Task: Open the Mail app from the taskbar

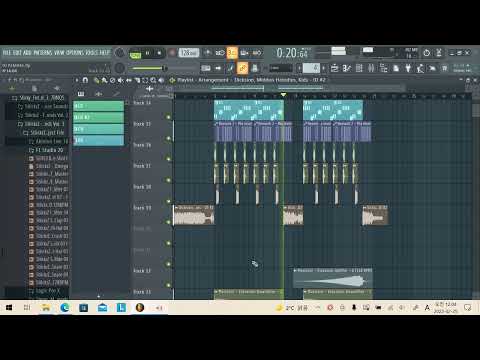Action: pos(102,307)
